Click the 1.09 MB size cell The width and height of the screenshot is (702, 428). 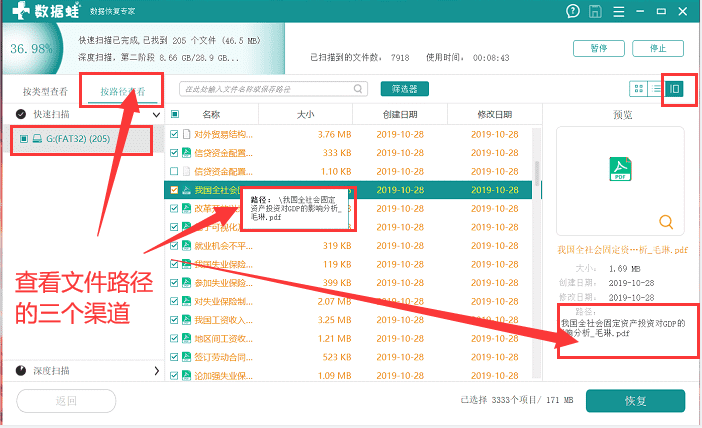[x=334, y=375]
